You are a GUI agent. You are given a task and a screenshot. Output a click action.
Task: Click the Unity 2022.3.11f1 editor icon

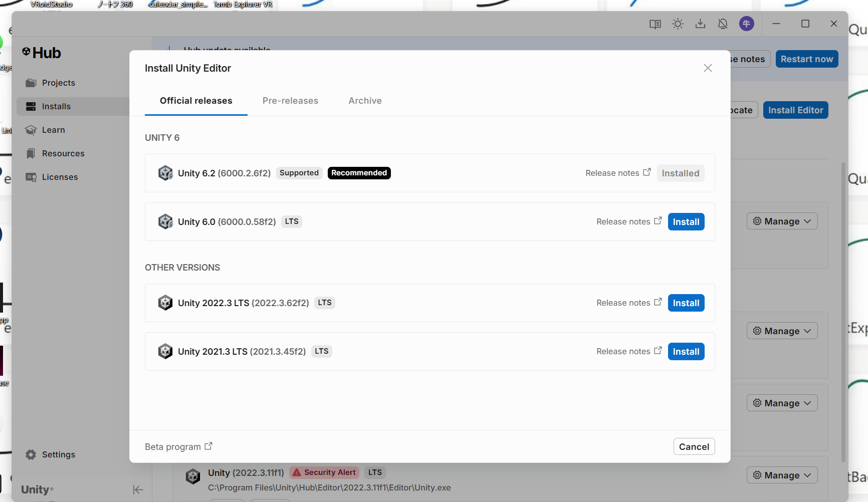pyautogui.click(x=193, y=476)
